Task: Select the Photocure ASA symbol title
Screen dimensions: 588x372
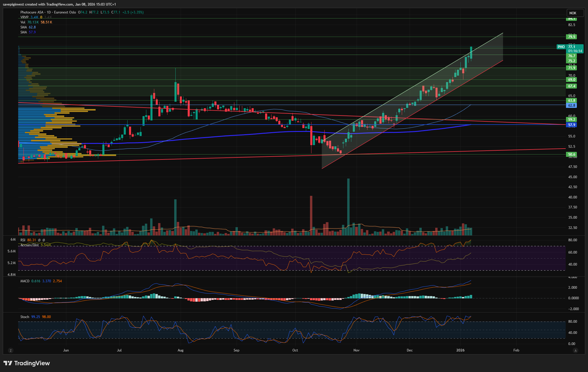Action: [x=32, y=12]
